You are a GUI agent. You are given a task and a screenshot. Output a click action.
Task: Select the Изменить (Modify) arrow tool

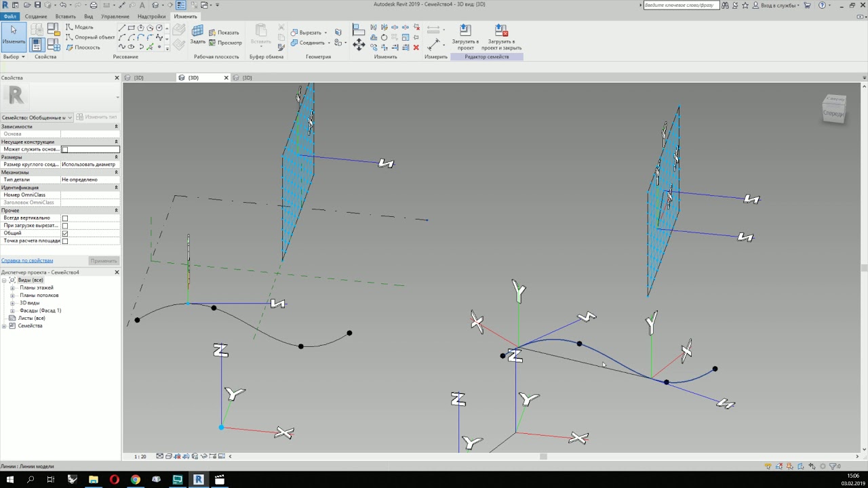(14, 35)
